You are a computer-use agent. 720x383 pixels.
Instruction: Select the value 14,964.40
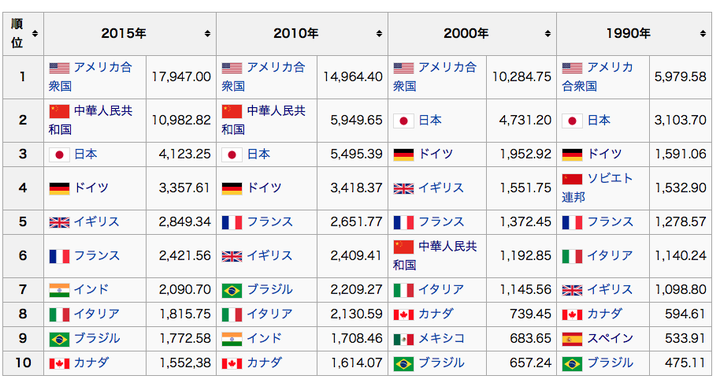pos(353,77)
